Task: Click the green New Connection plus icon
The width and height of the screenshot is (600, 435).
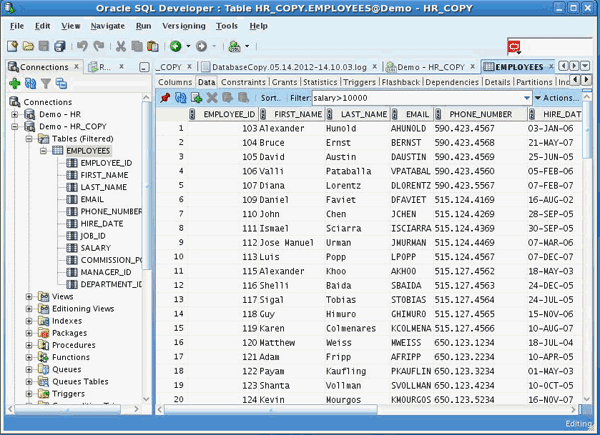Action: 14,84
